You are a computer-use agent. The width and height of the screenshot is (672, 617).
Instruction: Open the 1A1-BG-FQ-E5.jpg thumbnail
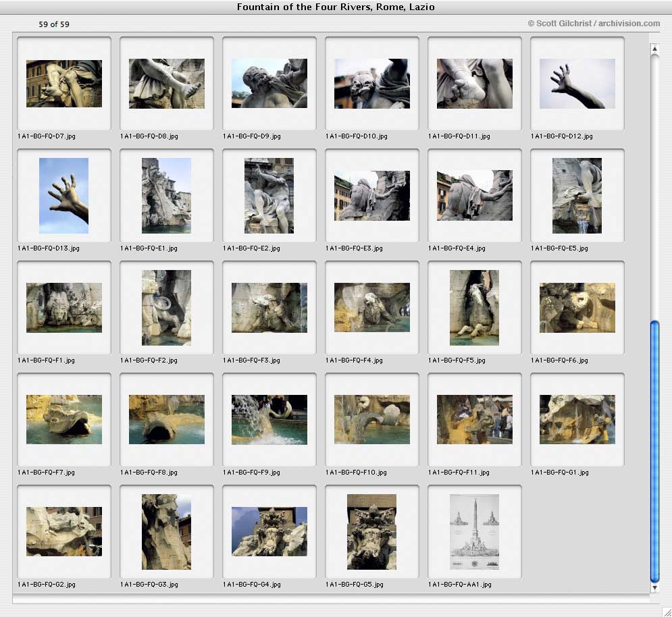[x=577, y=196]
